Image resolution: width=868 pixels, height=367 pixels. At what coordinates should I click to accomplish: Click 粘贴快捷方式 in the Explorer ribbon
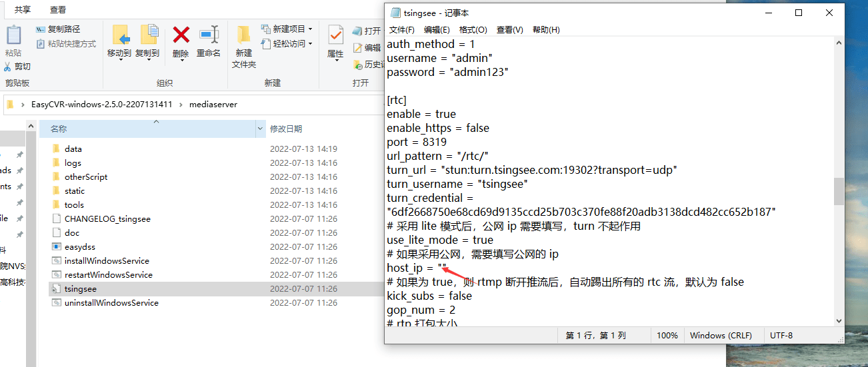click(x=65, y=44)
